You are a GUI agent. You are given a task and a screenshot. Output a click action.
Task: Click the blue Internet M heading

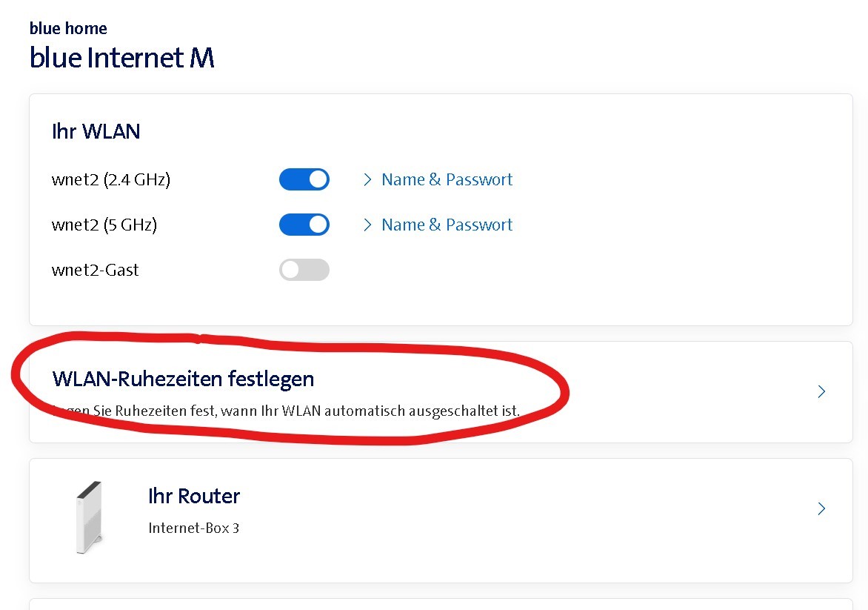(x=122, y=58)
